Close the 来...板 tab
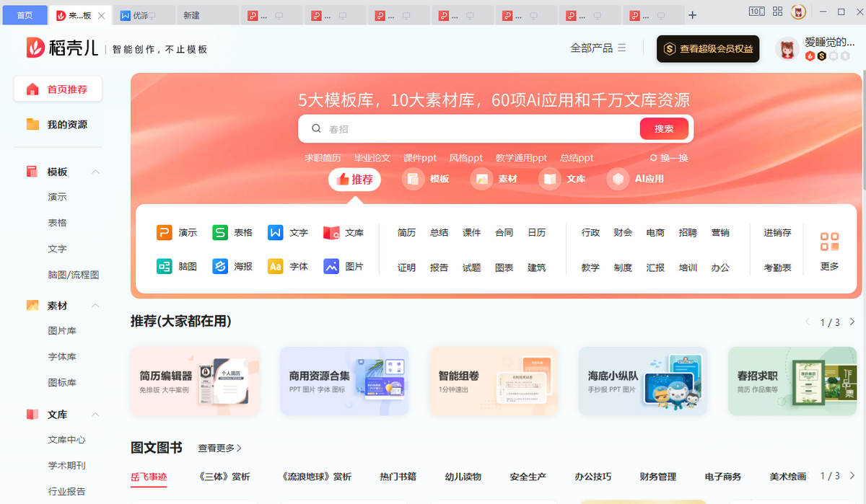This screenshot has height=504, width=866. point(100,15)
